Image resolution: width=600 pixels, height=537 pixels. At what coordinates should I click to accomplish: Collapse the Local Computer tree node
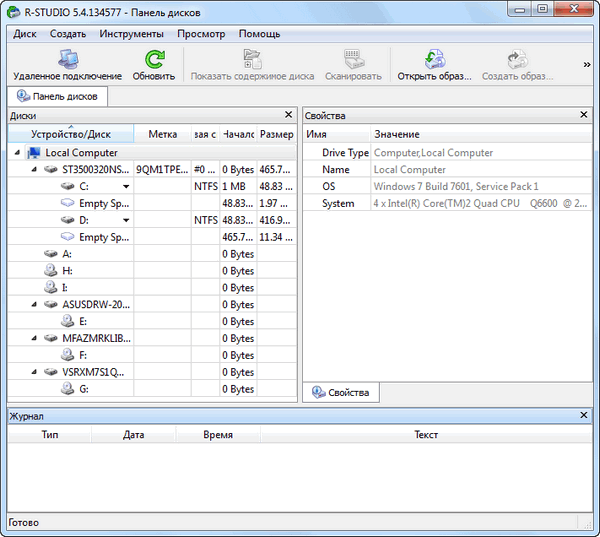tap(17, 153)
